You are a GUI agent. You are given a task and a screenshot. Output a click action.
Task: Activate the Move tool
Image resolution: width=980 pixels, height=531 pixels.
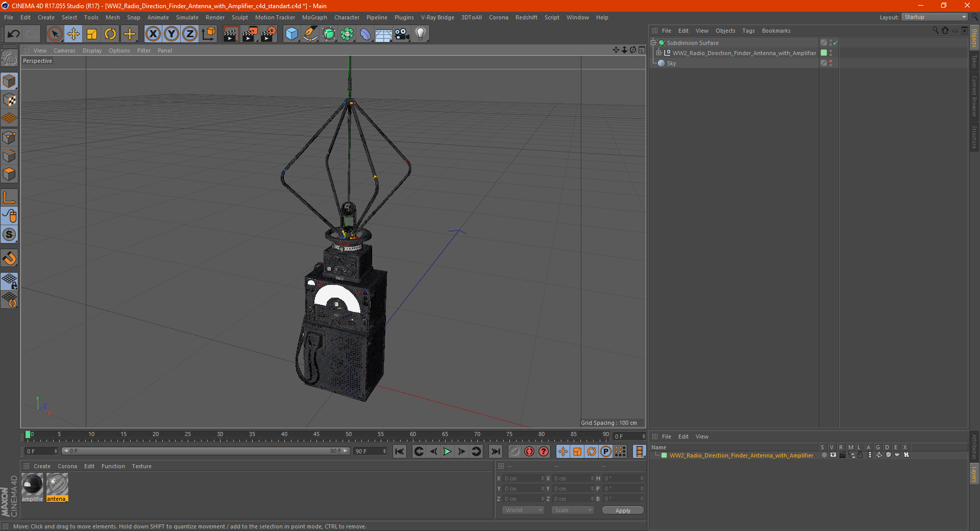[x=73, y=34]
